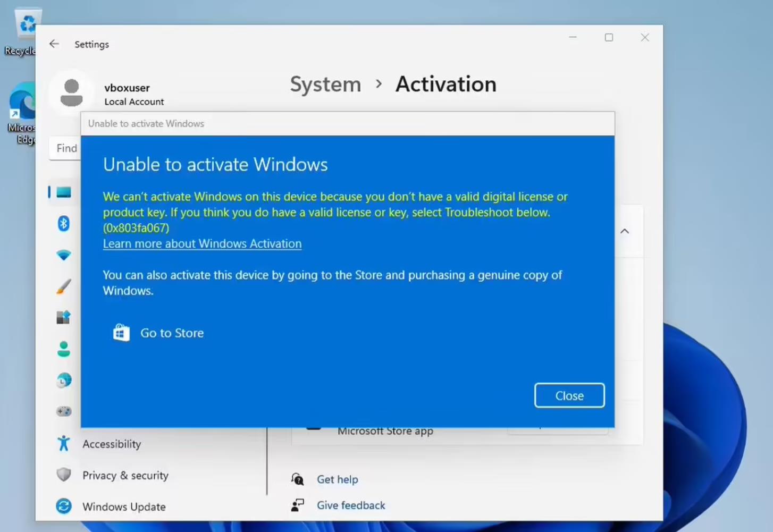Click the Find a setting search box
This screenshot has width=773, height=532.
coord(65,148)
